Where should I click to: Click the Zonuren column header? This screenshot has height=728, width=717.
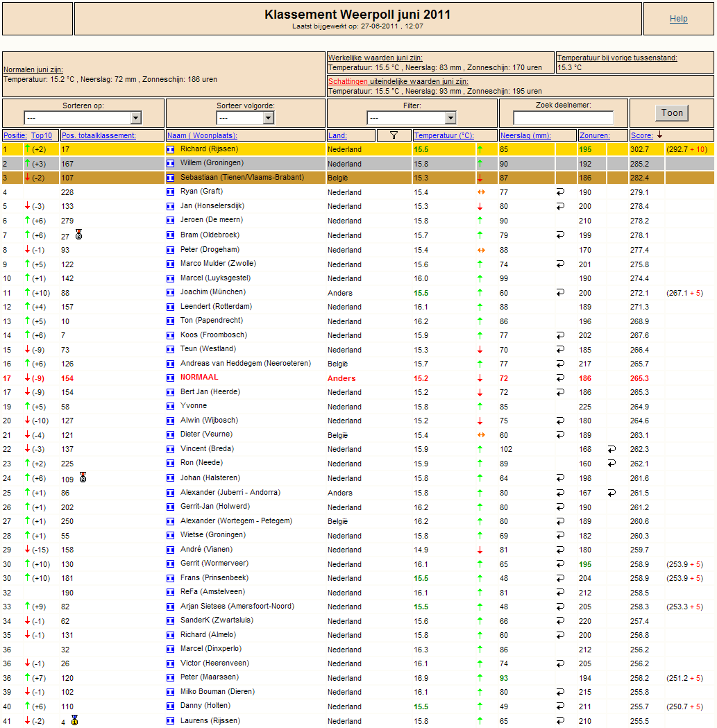(x=594, y=135)
